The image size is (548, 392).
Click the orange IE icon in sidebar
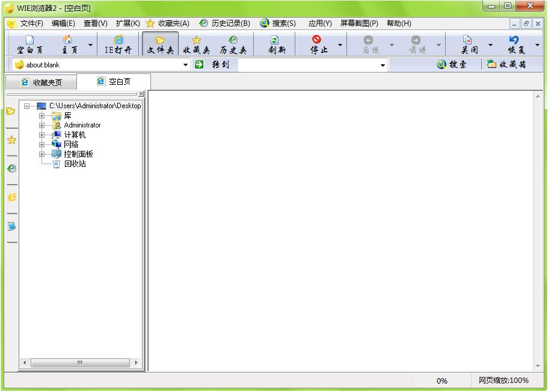(x=11, y=197)
